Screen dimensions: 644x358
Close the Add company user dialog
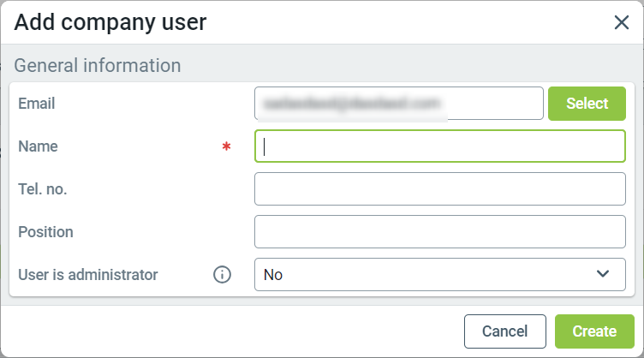click(x=622, y=22)
